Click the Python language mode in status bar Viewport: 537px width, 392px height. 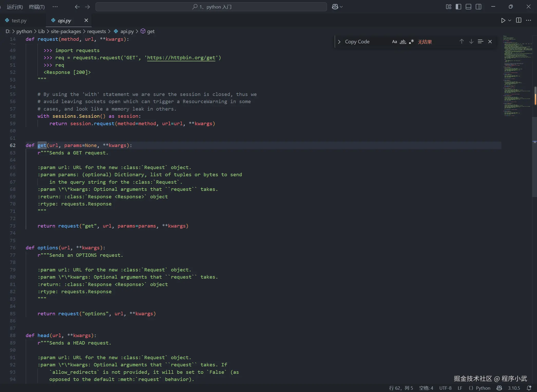483,388
